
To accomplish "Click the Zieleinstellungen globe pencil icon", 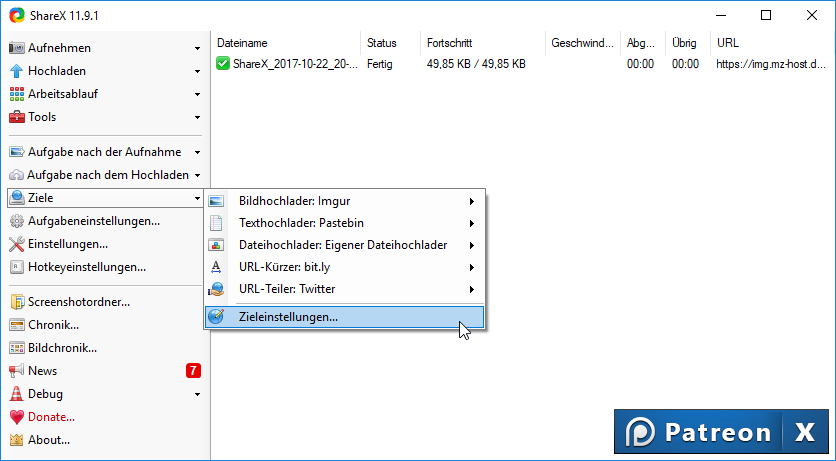I will pos(216,317).
